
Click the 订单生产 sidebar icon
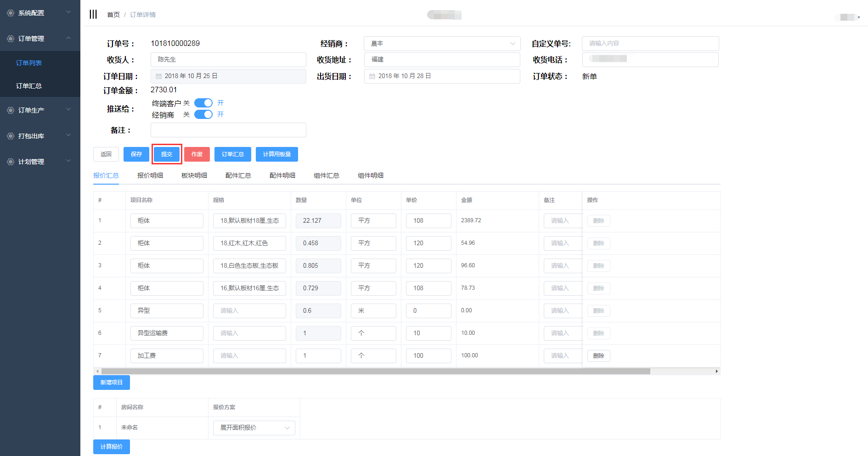pos(11,110)
